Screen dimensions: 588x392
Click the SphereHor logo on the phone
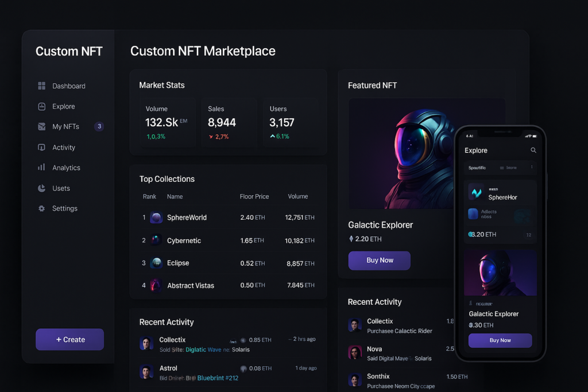coord(477,192)
